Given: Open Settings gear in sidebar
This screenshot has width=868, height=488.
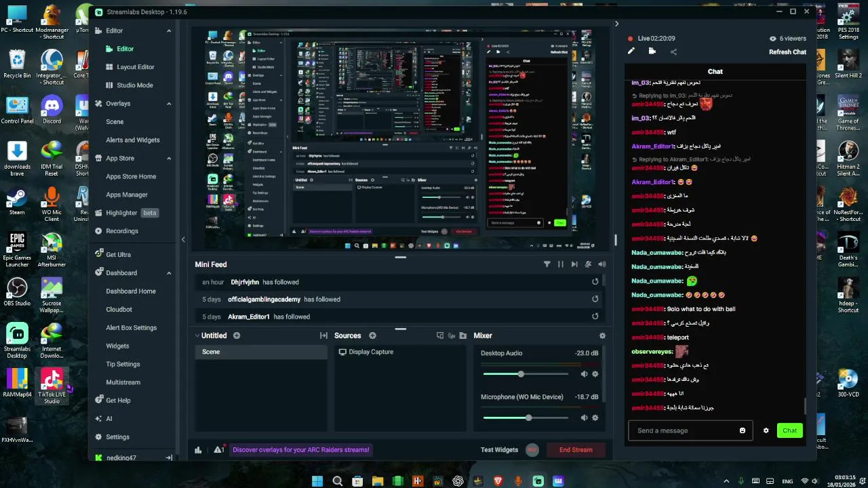Looking at the screenshot, I should click(x=112, y=437).
